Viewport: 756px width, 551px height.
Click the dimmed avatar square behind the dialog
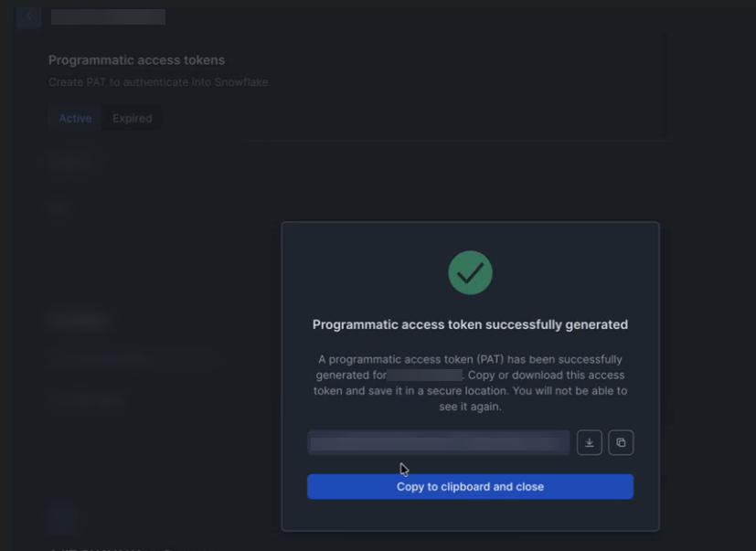tap(62, 518)
